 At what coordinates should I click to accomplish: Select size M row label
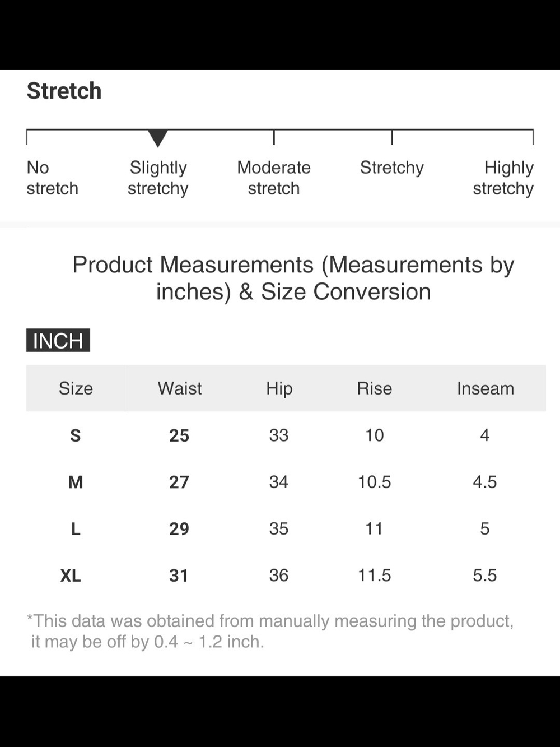pyautogui.click(x=76, y=482)
